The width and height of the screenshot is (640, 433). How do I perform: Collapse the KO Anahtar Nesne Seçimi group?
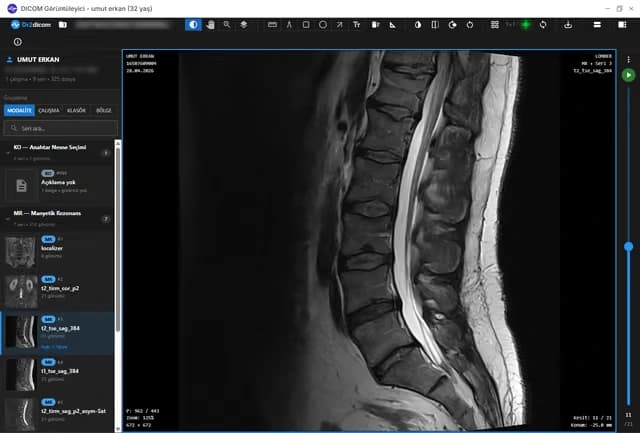tap(8, 153)
